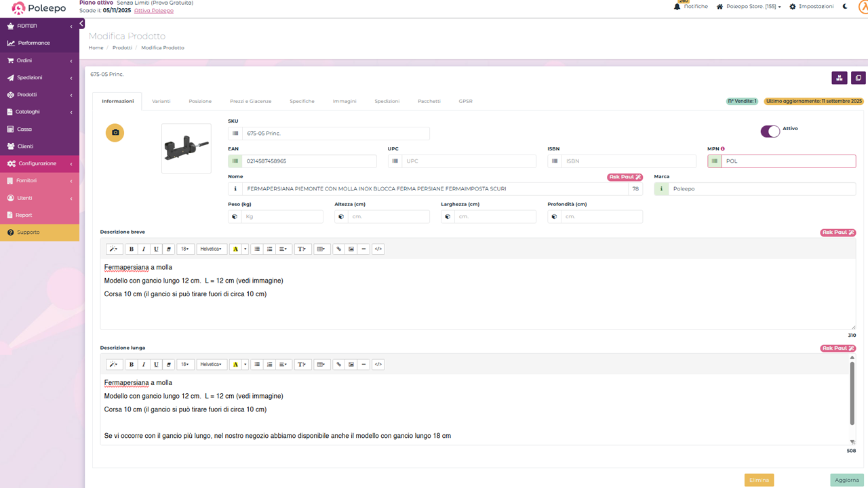Click yellow highlight color button in Descrizione breve
Viewport: 868px width, 488px height.
[235, 249]
